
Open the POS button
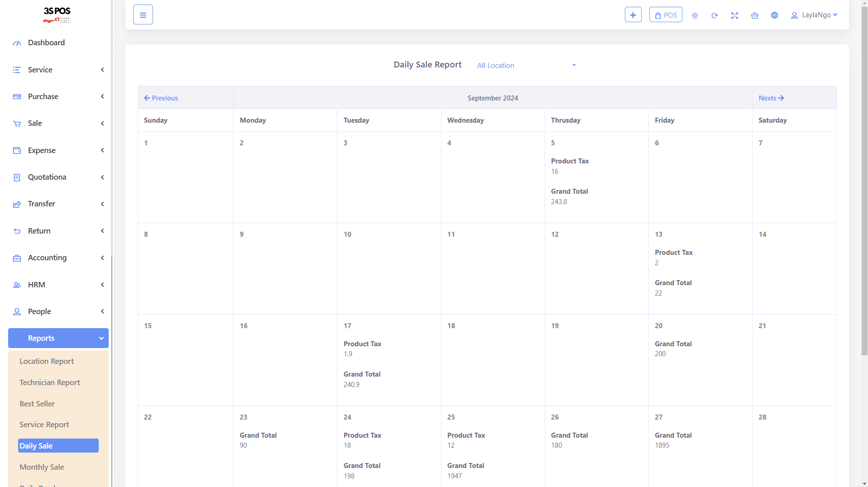coord(665,15)
